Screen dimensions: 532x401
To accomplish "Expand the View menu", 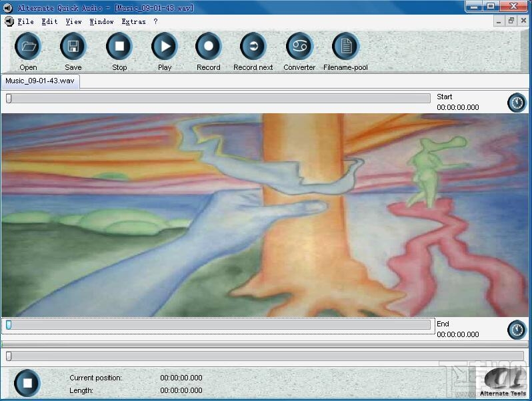I will (73, 21).
